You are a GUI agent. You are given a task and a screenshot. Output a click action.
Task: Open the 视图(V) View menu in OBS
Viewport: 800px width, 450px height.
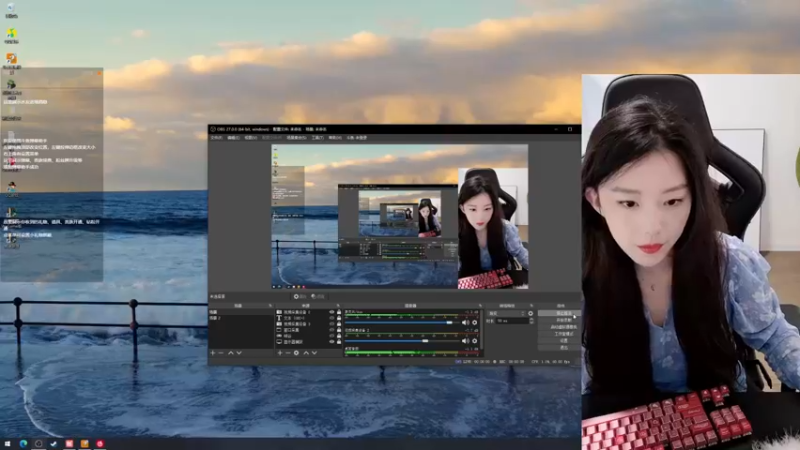point(251,138)
